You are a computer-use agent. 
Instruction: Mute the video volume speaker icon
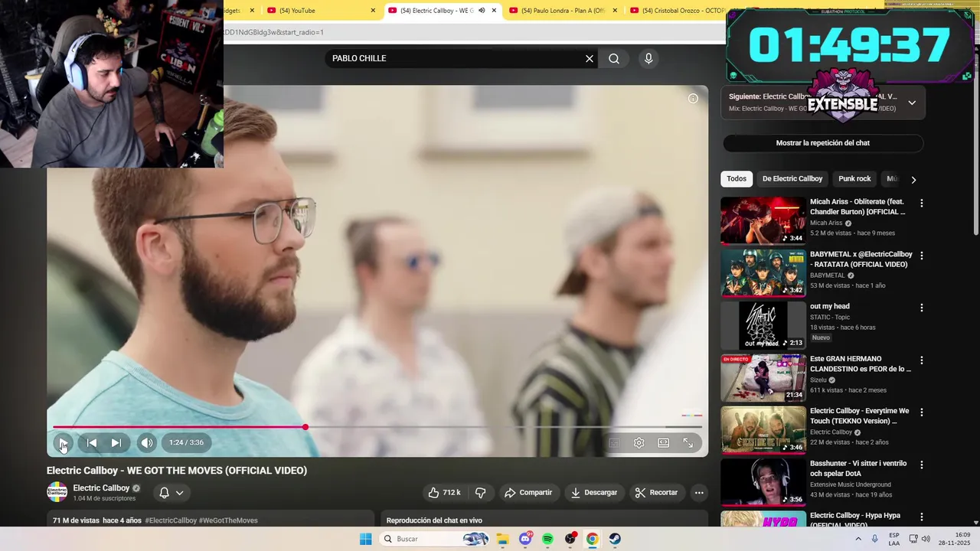pos(147,442)
